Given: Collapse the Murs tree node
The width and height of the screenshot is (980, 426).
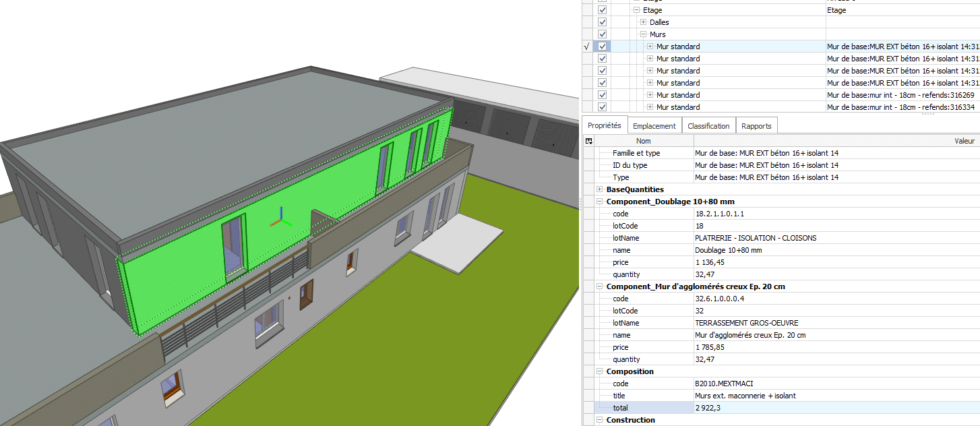Looking at the screenshot, I should point(643,34).
